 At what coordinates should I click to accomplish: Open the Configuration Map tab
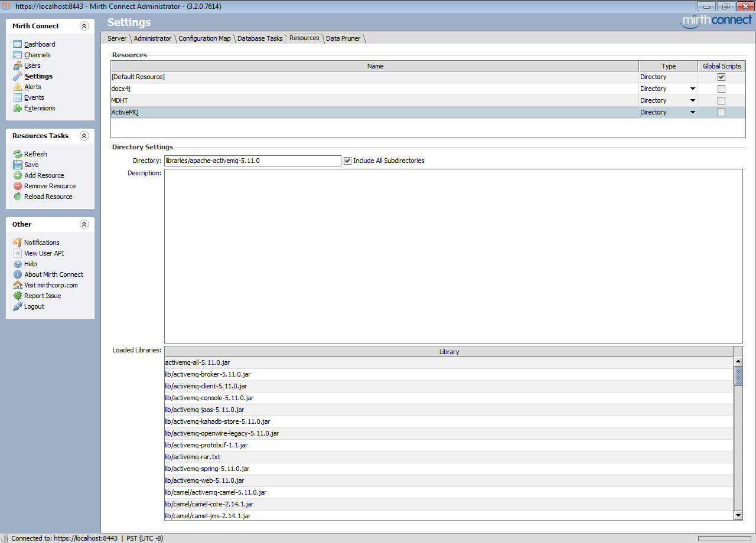click(x=204, y=38)
